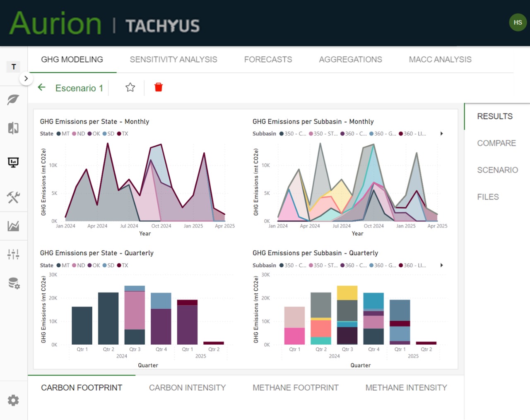Open the Methane Footprint bottom tab
The image size is (530, 420).
coord(296,388)
